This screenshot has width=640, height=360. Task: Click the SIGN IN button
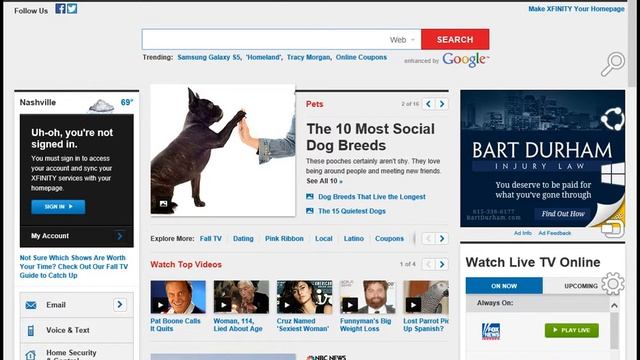pyautogui.click(x=58, y=207)
